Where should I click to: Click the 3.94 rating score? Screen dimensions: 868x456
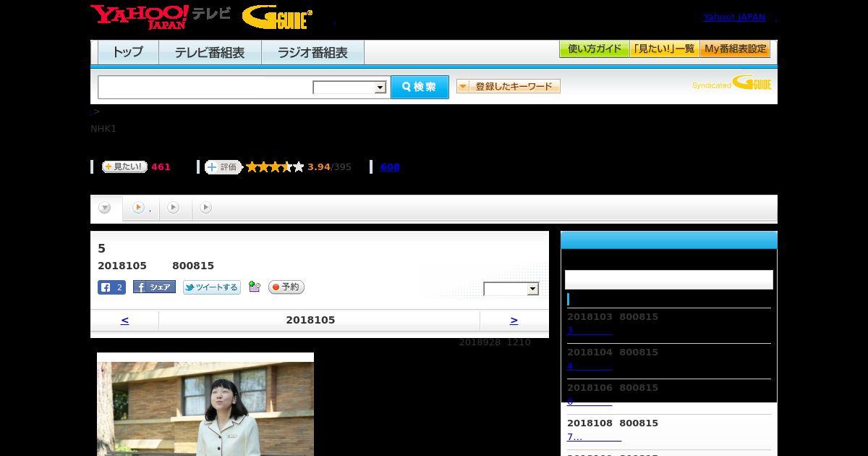coord(318,167)
